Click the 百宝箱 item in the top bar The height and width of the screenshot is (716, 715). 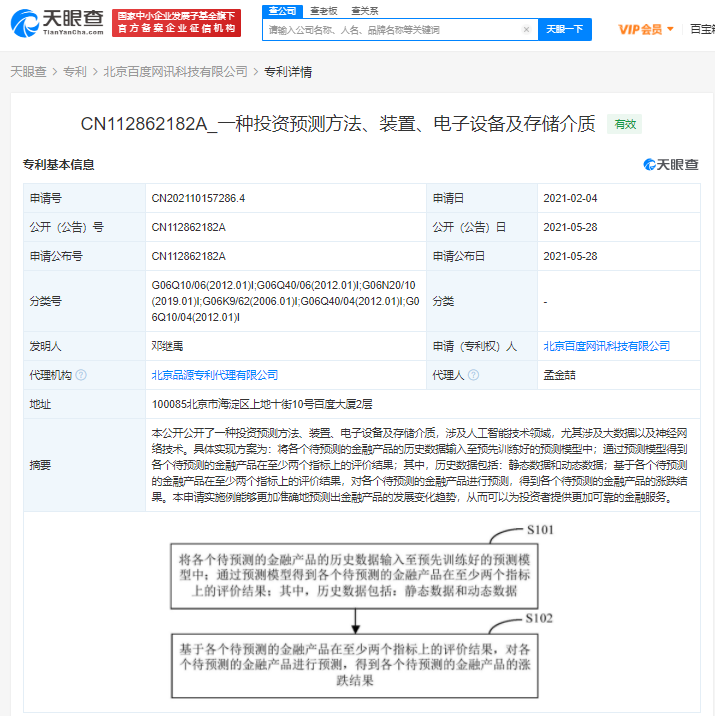[x=702, y=29]
